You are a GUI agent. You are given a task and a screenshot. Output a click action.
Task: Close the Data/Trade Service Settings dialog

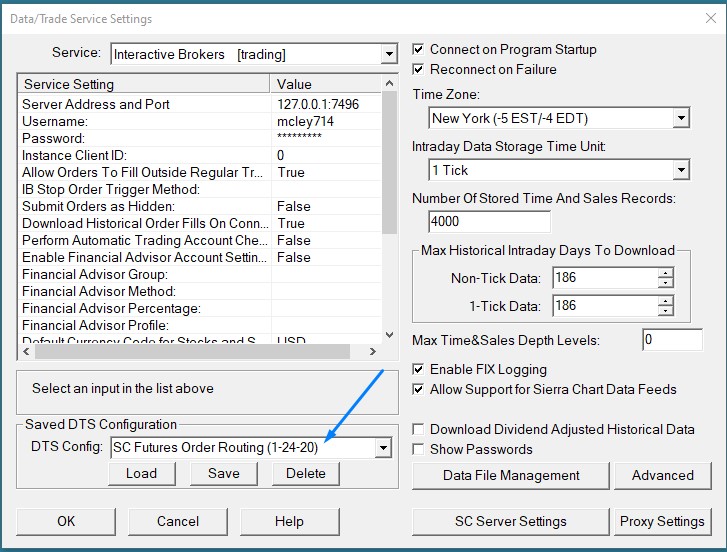(x=710, y=18)
